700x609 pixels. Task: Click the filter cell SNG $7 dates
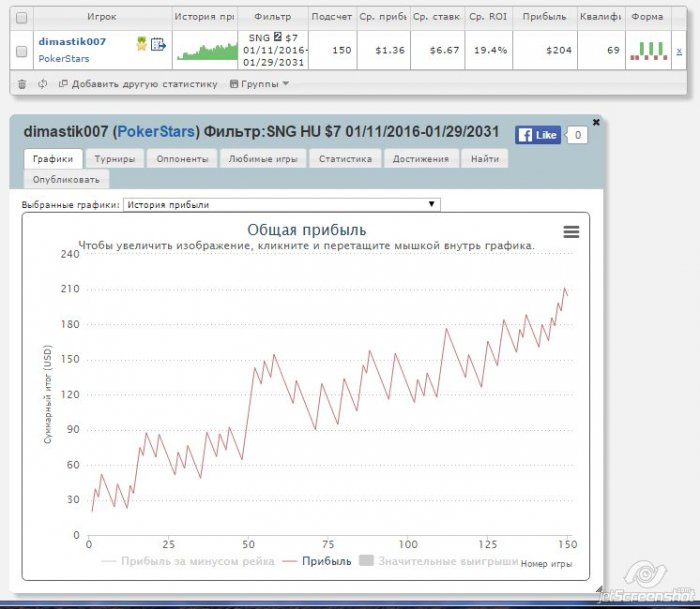273,50
